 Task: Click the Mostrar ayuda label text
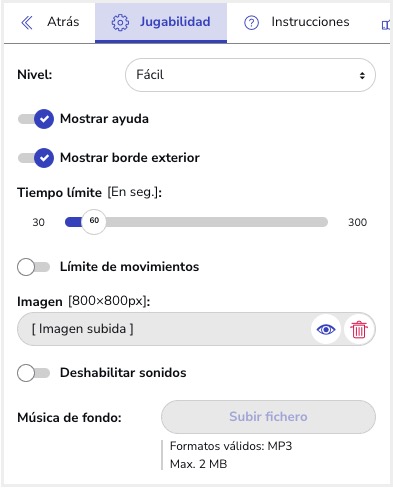(x=104, y=119)
